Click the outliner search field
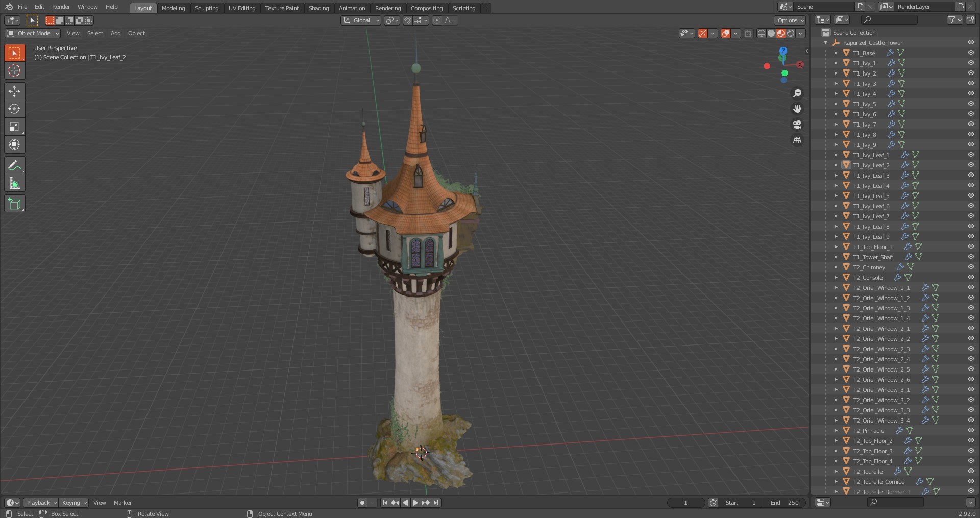Viewport: 980px width, 518px height. 889,20
